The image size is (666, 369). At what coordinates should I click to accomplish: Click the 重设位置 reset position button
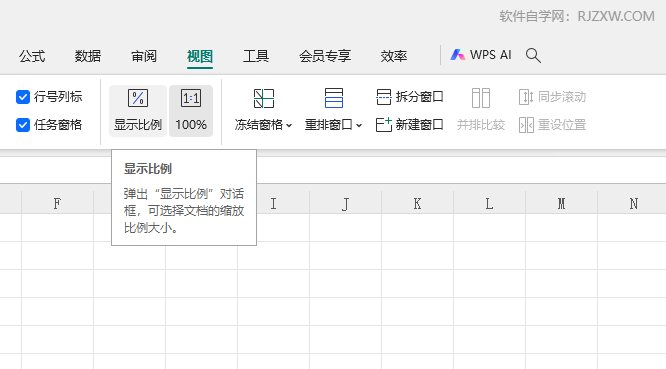552,125
